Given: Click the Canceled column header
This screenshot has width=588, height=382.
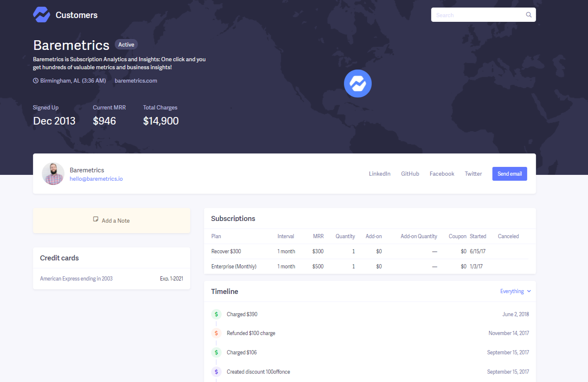Looking at the screenshot, I should click(508, 236).
